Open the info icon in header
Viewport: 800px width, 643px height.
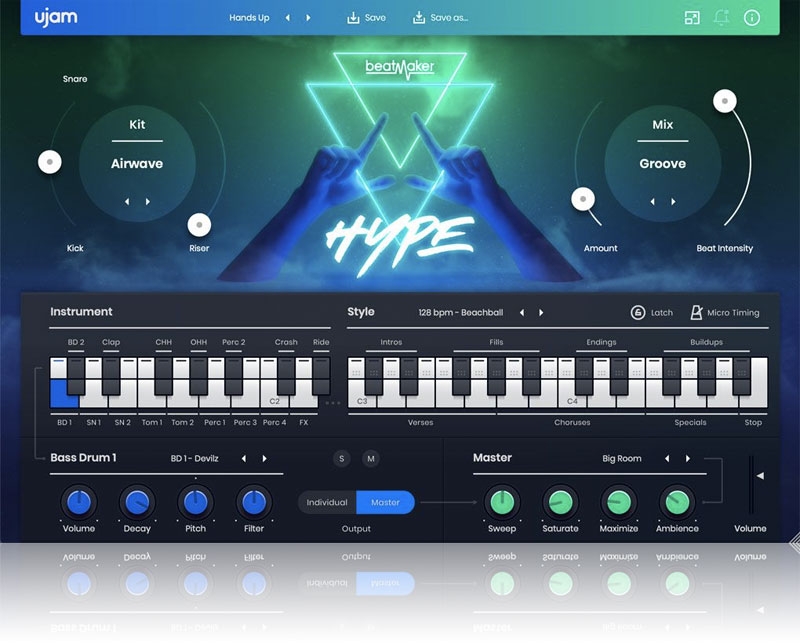[752, 18]
